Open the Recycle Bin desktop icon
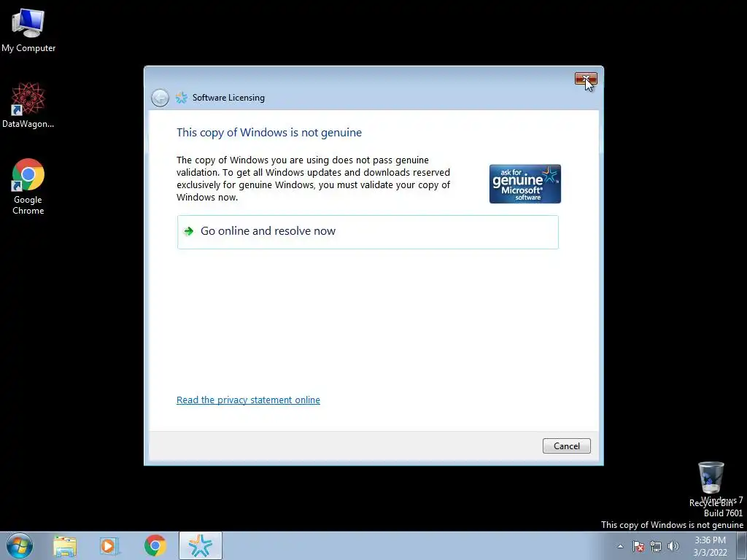The height and width of the screenshot is (560, 747). pos(711,483)
